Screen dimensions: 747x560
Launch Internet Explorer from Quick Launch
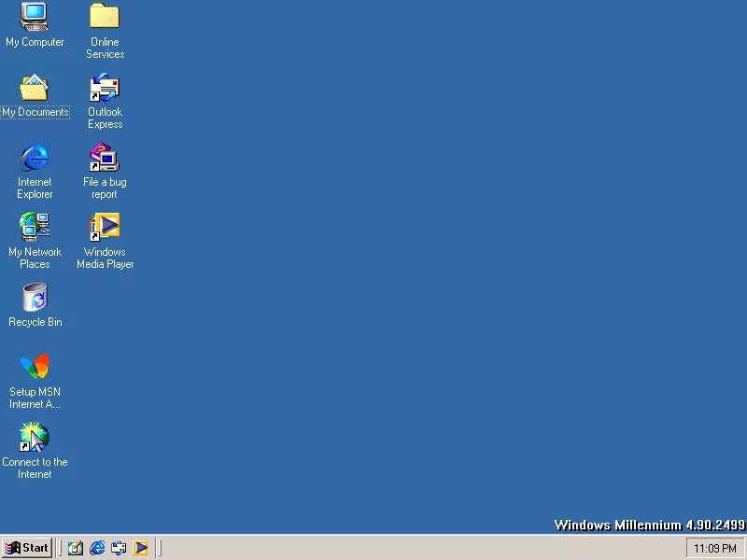pos(97,548)
